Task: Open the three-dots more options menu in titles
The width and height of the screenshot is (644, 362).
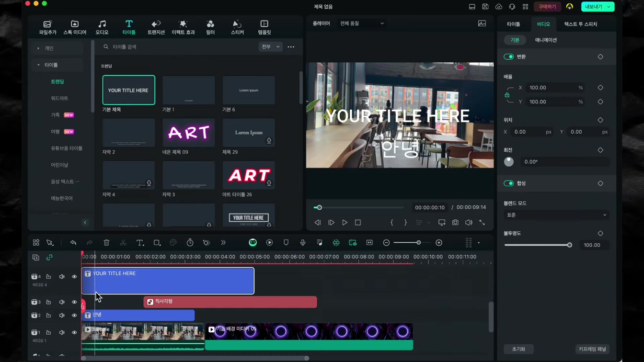Action: pyautogui.click(x=291, y=47)
